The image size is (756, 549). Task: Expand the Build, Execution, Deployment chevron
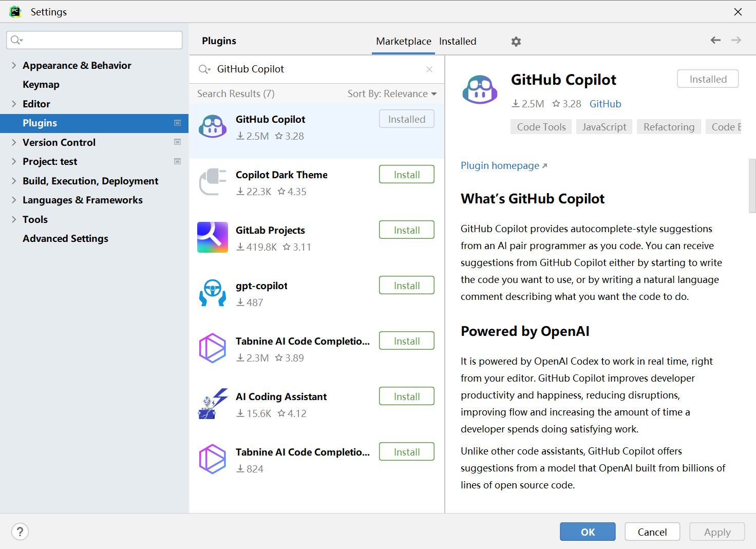click(14, 181)
